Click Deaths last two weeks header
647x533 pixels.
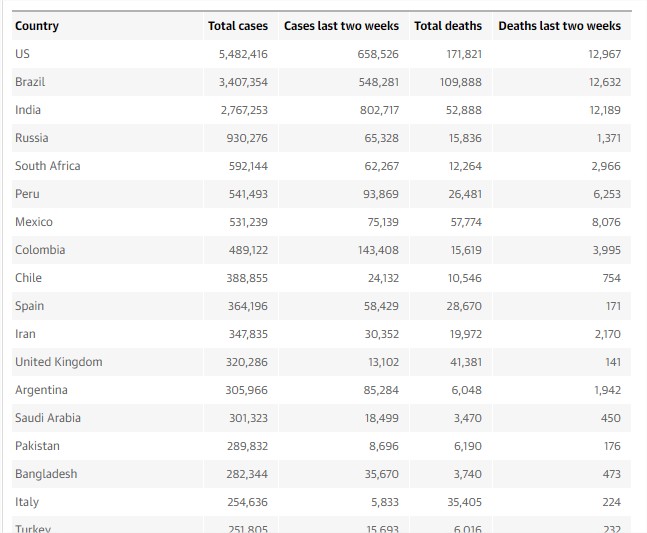tap(559, 26)
